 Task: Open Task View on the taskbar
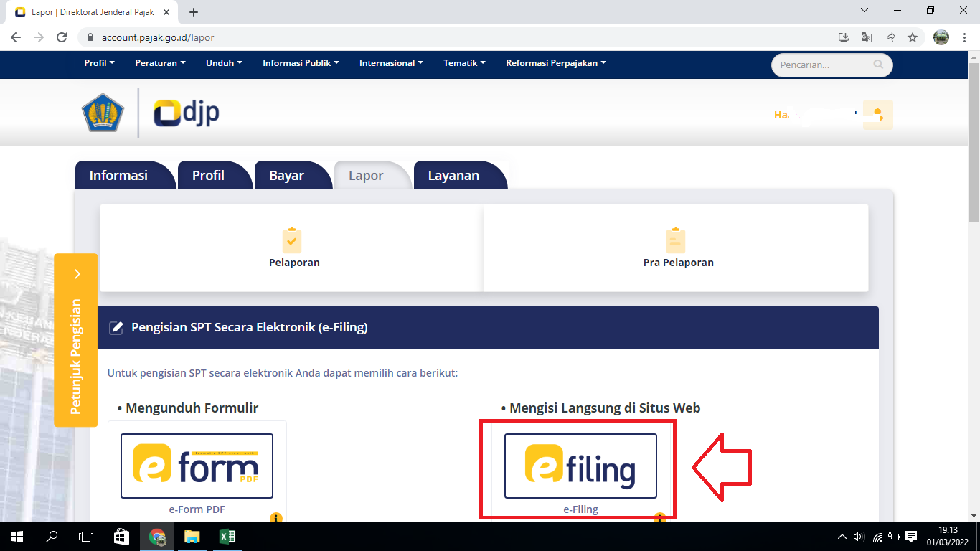tap(86, 537)
